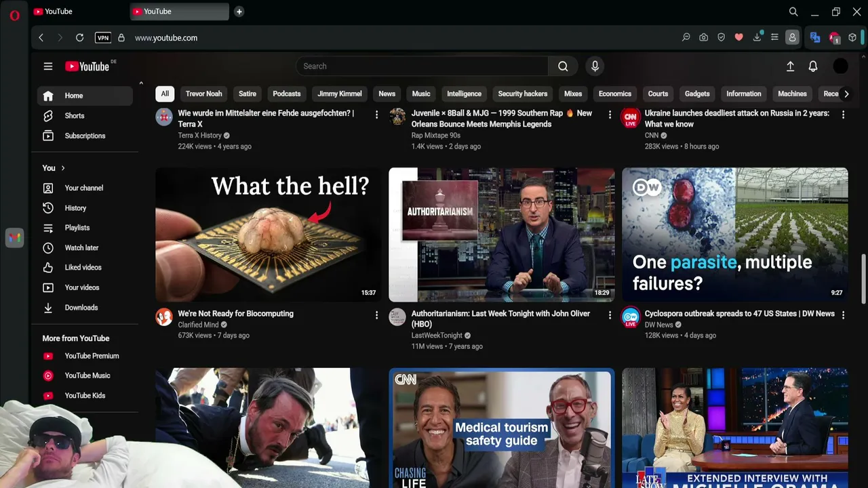Open the extensions cube icon
Viewport: 868px width, 488px height.
point(852,38)
